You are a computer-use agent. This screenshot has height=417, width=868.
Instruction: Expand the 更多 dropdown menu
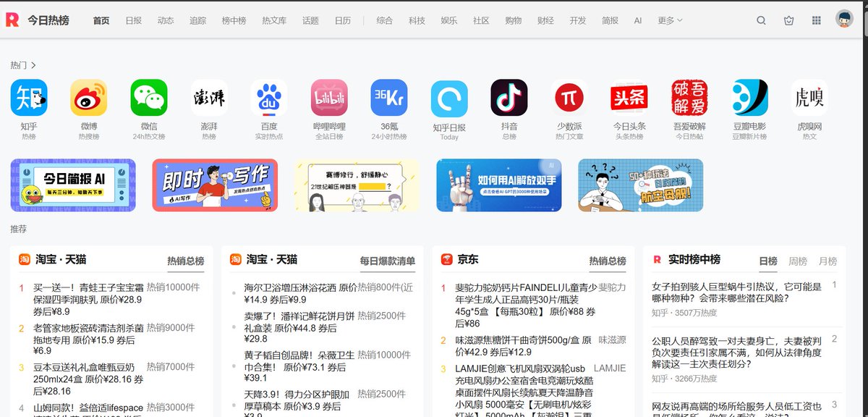(x=670, y=20)
